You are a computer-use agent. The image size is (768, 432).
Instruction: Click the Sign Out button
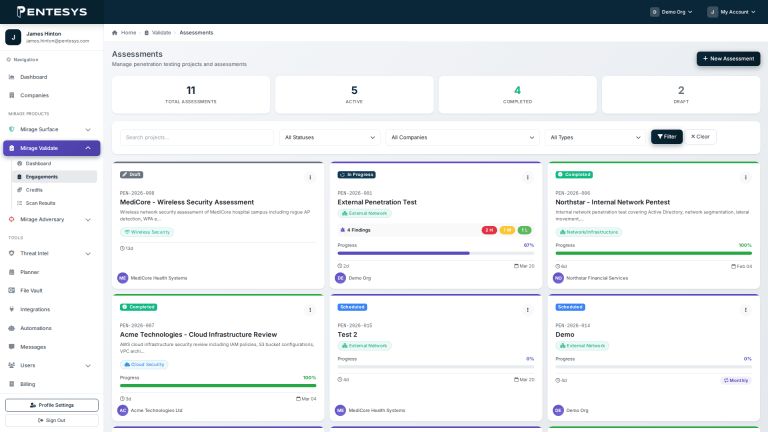52,420
